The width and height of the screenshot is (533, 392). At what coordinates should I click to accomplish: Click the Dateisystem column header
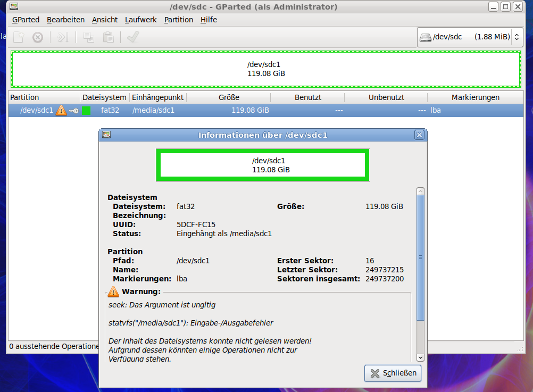coord(104,97)
